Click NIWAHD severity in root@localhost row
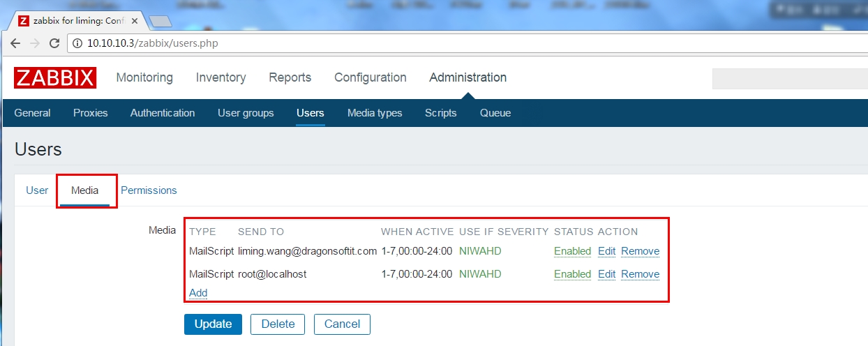The width and height of the screenshot is (868, 346). click(480, 274)
